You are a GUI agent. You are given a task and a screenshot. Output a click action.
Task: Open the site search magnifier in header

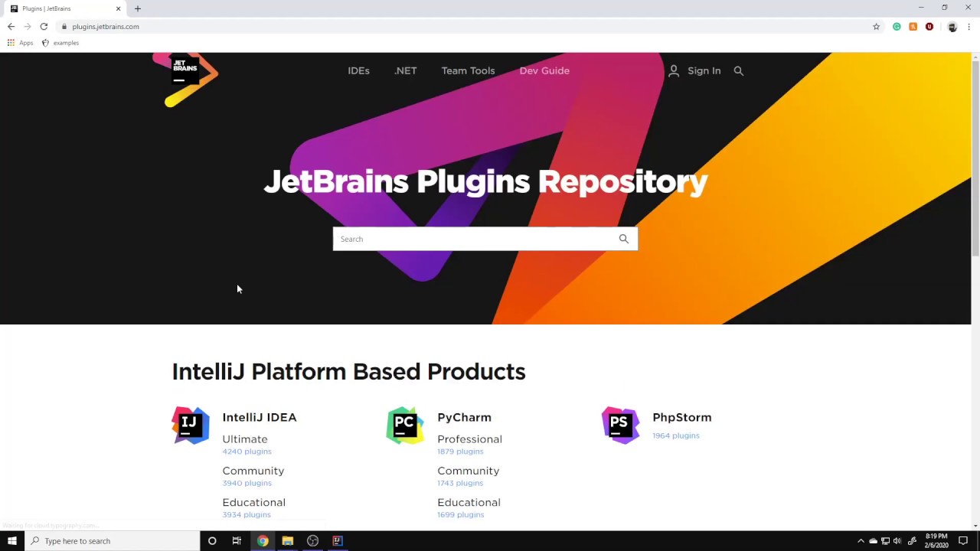tap(739, 70)
